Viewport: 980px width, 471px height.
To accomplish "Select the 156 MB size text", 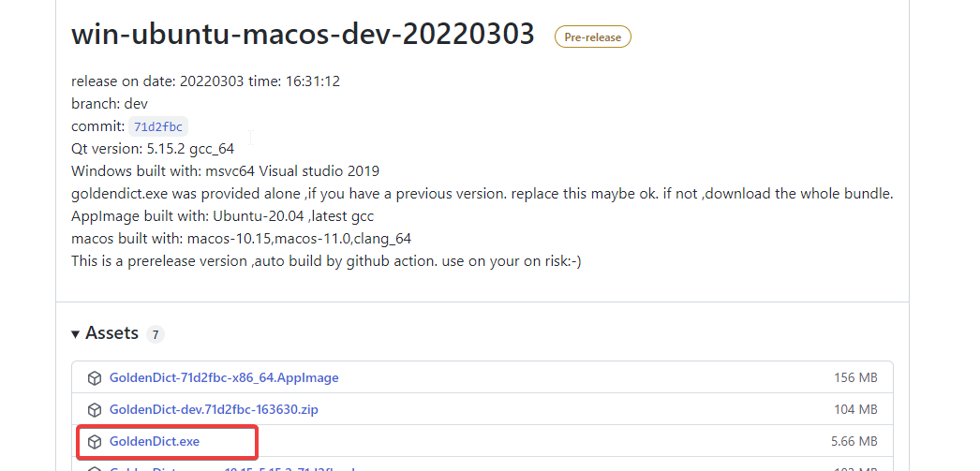I will pyautogui.click(x=855, y=378).
